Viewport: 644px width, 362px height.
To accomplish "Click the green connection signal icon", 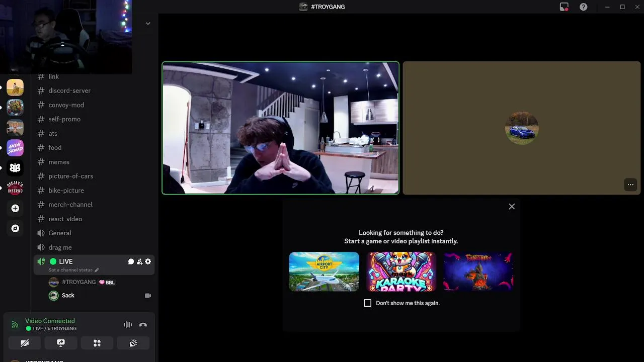I will pos(15,325).
